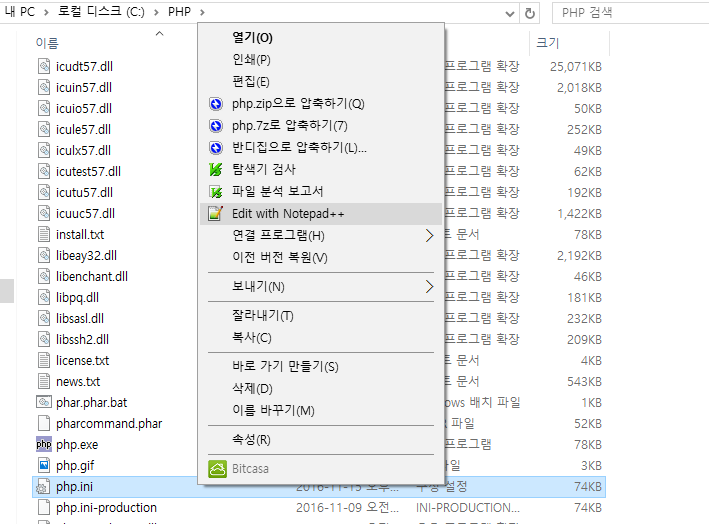Screen dimensions: 709x524
Task: Click size value 543KB
Action: 585,382
